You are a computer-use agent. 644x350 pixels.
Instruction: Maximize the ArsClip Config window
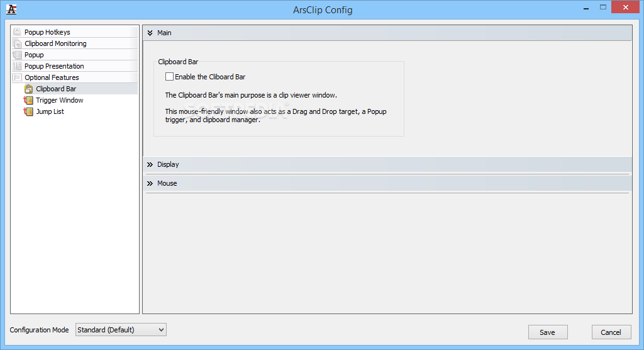tap(603, 7)
